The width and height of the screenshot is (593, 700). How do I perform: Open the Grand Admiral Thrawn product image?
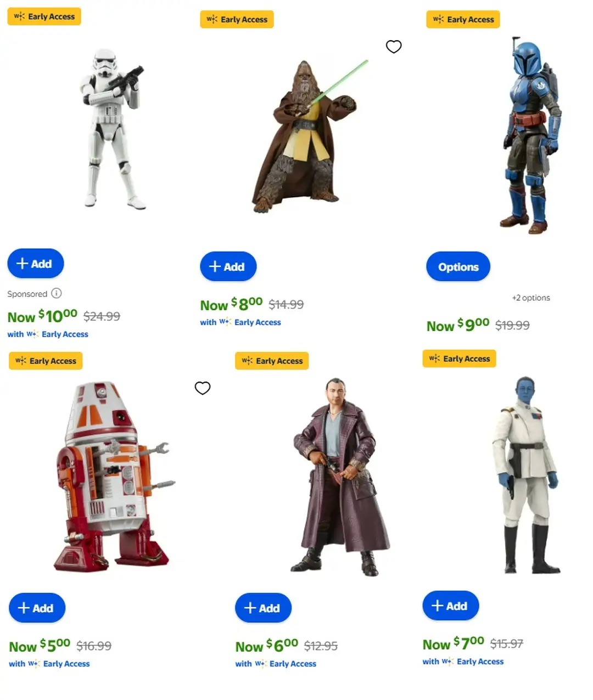(x=525, y=475)
